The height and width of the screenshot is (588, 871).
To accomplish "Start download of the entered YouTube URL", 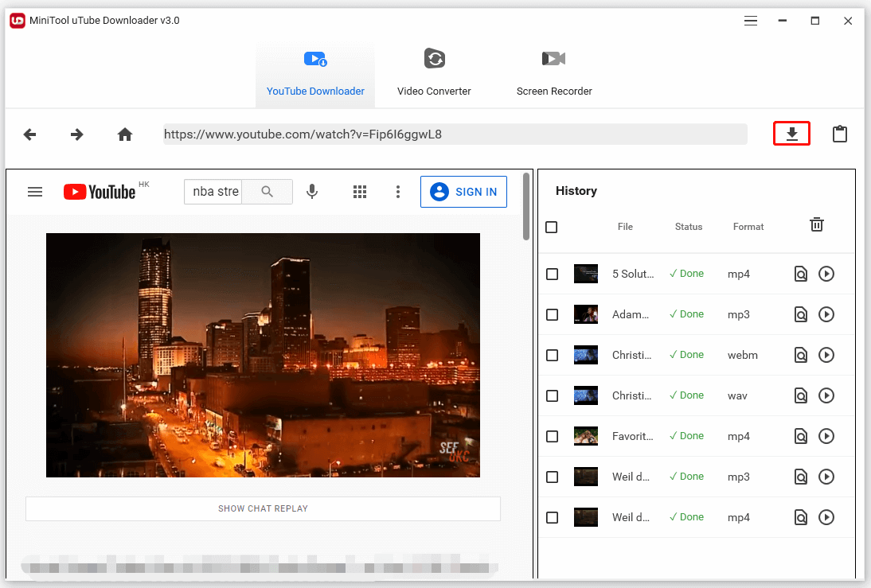I will pos(791,134).
